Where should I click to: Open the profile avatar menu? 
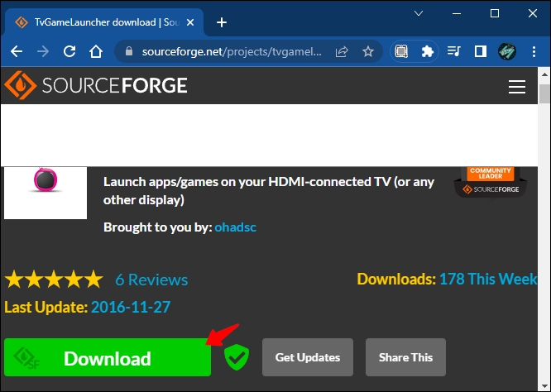(x=506, y=51)
